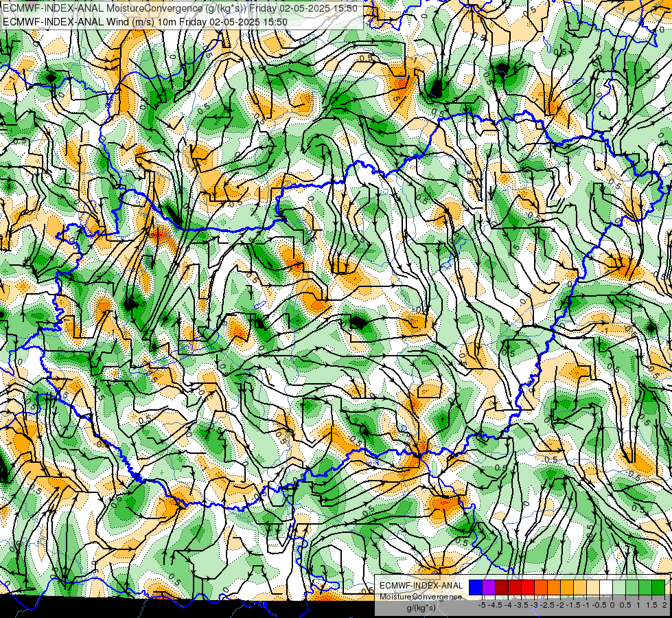
Task: Select the blue swatch in the legend
Action: pos(476,588)
